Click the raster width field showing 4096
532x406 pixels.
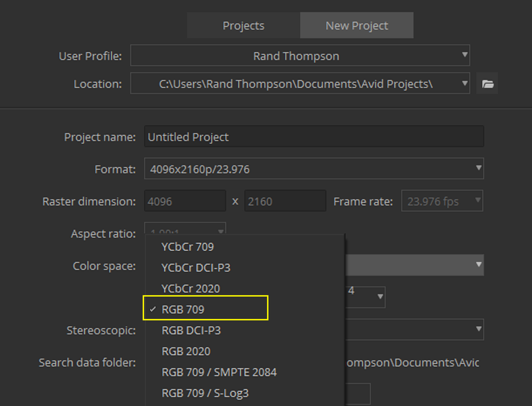tap(185, 201)
